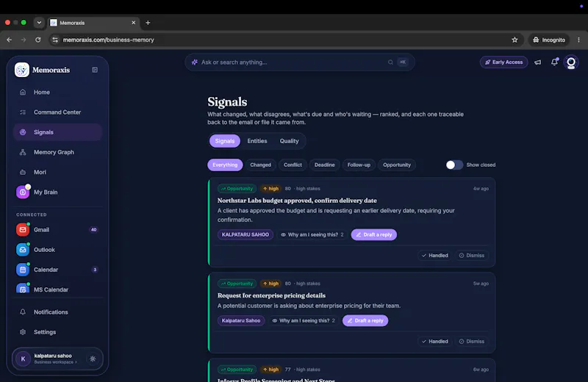Viewport: 588px width, 382px height.
Task: Filter signals by Follow-up
Action: [x=359, y=165]
